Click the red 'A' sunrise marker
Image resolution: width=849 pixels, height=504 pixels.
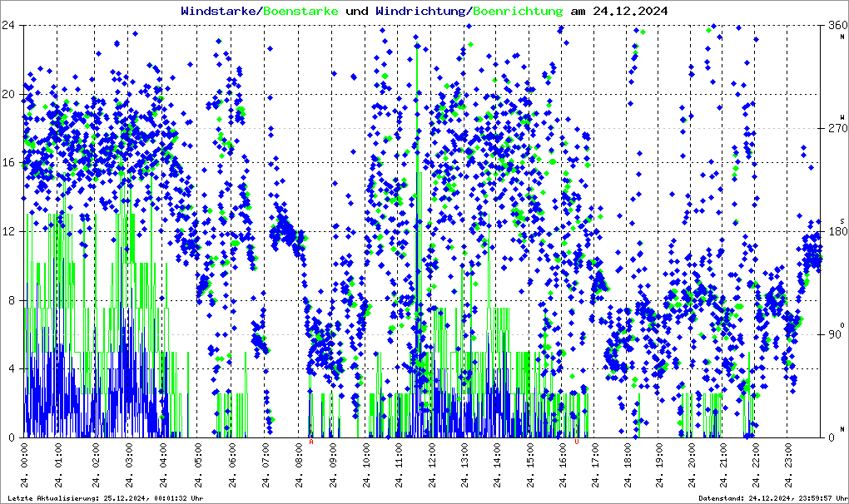(311, 442)
